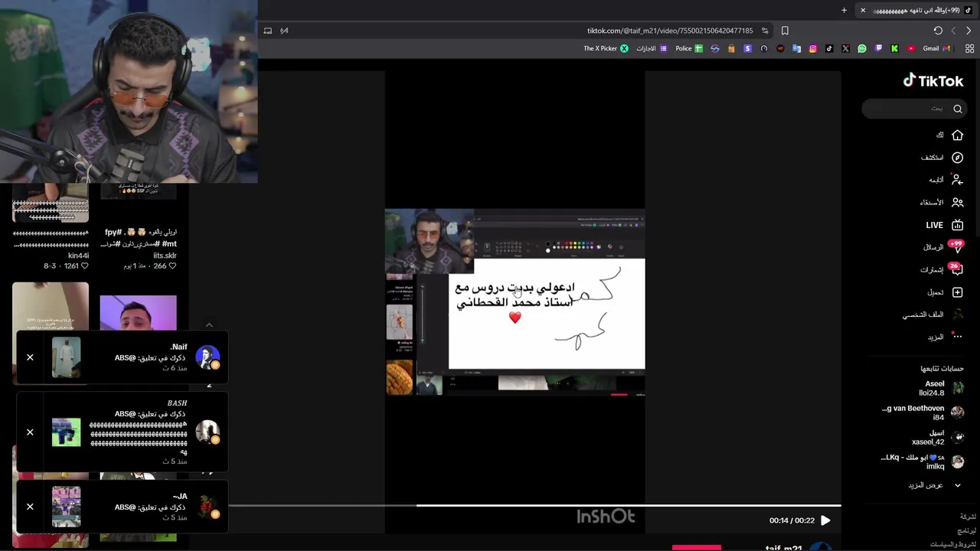Click Naif's profile avatar in notification
The width and height of the screenshot is (980, 551).
tap(207, 357)
